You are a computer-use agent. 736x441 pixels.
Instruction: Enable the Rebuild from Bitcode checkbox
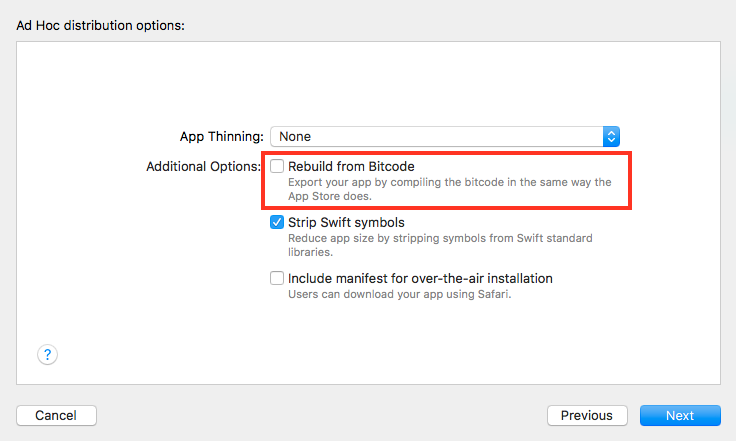coord(277,166)
